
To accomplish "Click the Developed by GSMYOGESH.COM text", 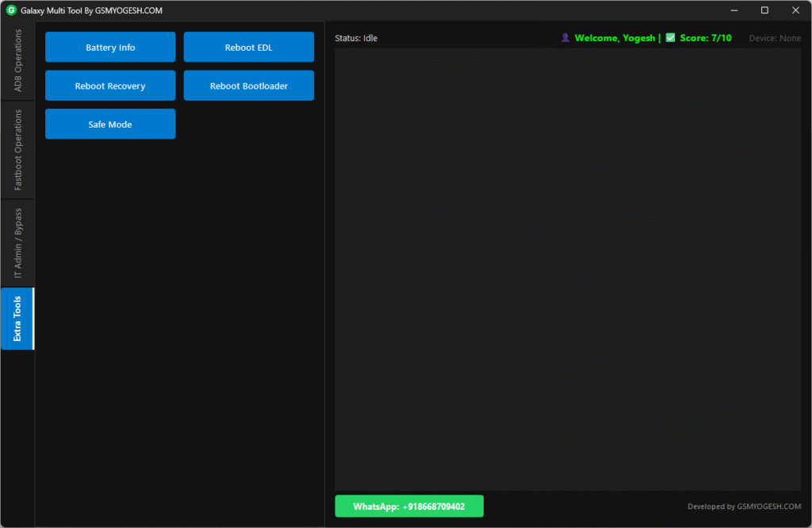I will pyautogui.click(x=744, y=507).
